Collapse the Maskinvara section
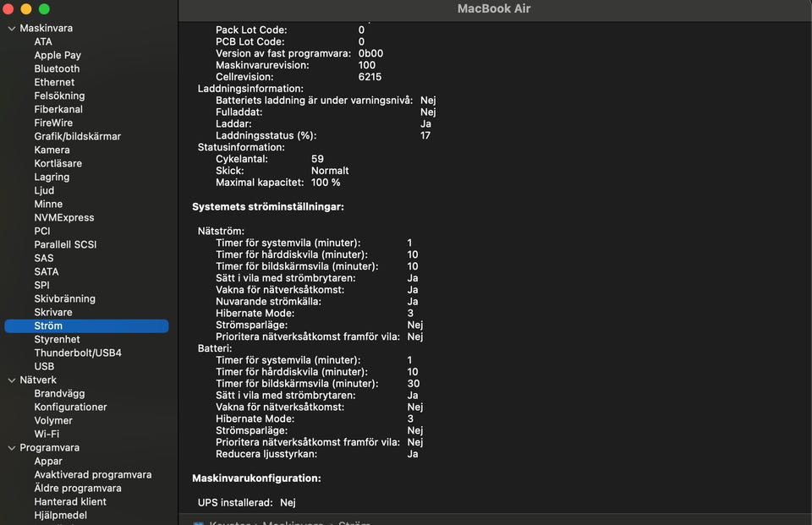 [12, 29]
